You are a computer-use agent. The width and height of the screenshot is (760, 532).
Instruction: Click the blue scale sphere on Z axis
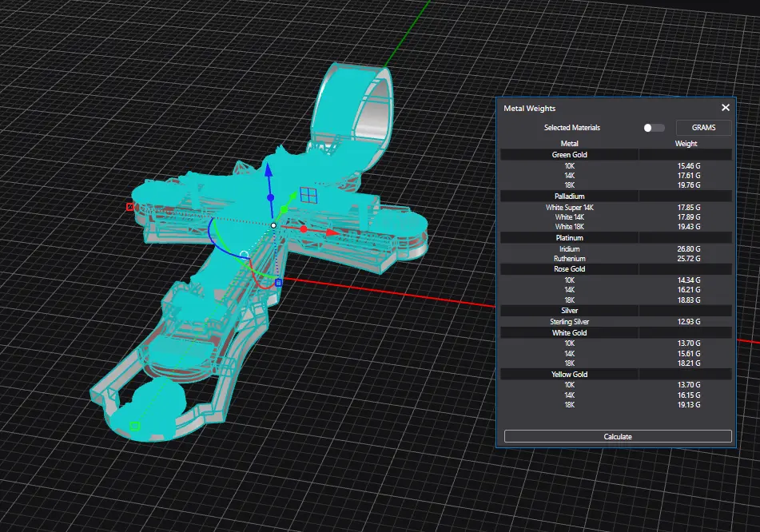[270, 197]
